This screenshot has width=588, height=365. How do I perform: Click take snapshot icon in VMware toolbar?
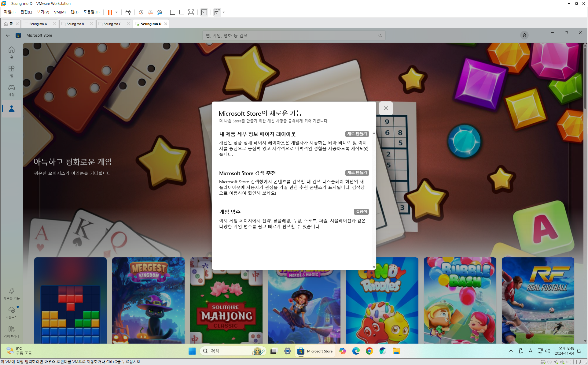[x=141, y=12]
